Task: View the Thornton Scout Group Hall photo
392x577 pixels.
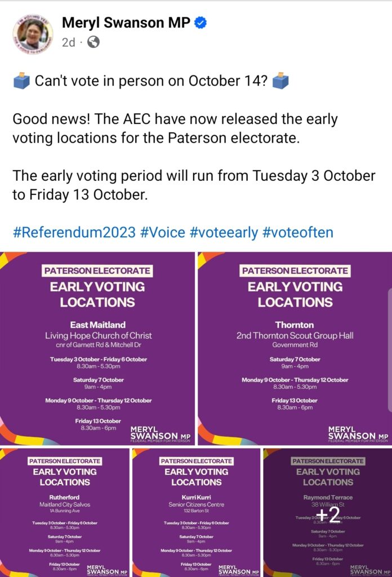Action: click(295, 348)
